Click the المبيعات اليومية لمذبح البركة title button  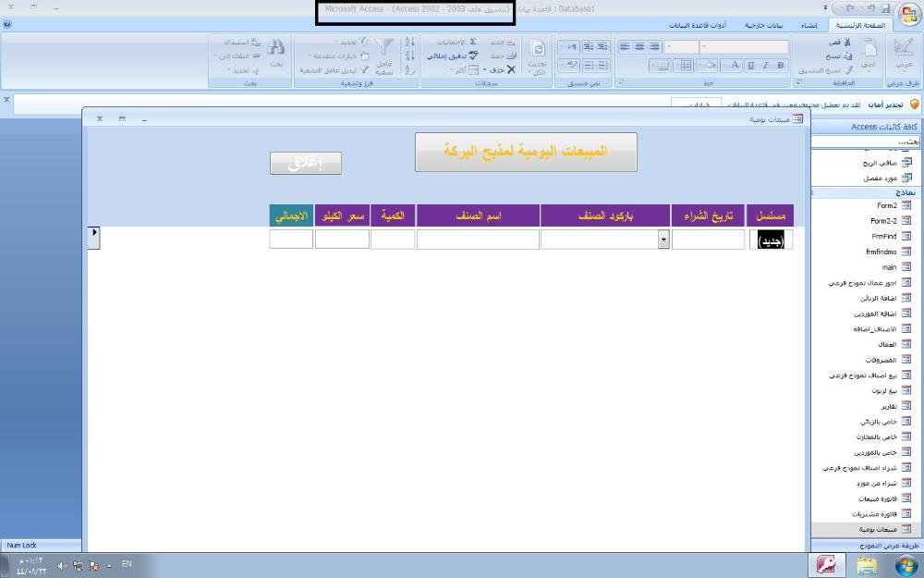coord(526,152)
